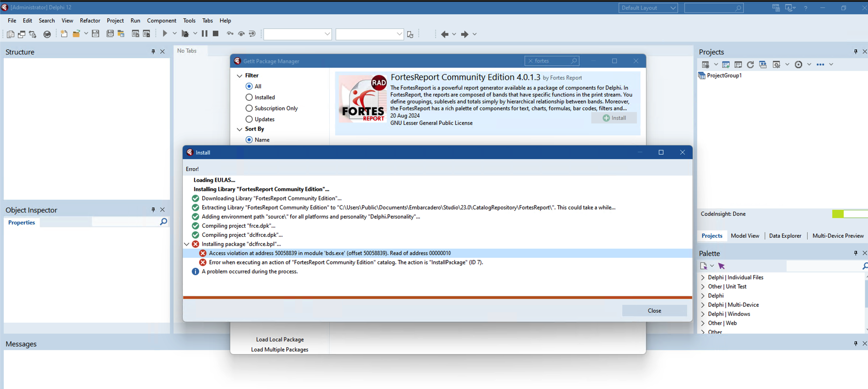Select the Properties tab in Object Inspector

point(21,223)
